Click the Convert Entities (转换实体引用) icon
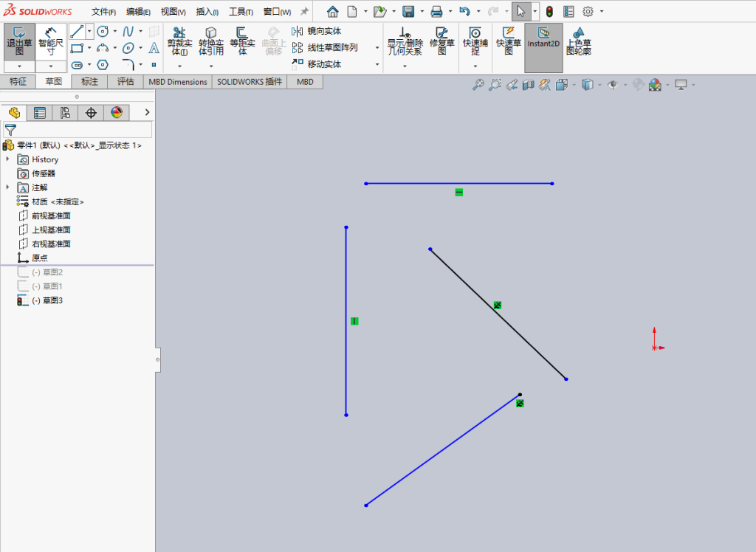The width and height of the screenshot is (756, 552). pos(210,42)
